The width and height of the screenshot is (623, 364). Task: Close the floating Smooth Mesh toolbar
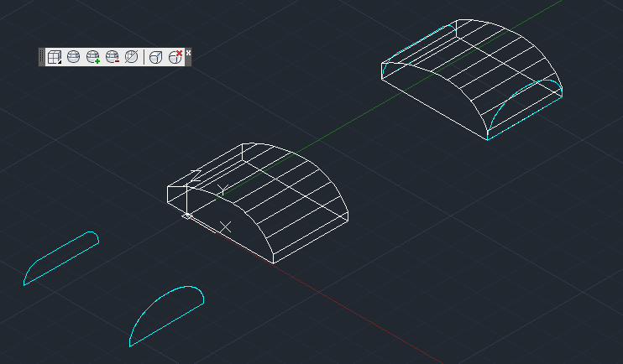point(188,52)
